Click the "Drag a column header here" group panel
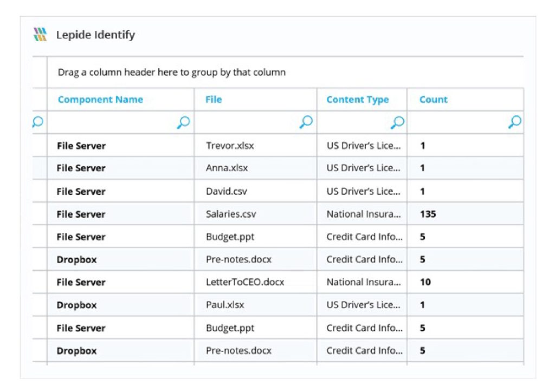 pos(285,72)
